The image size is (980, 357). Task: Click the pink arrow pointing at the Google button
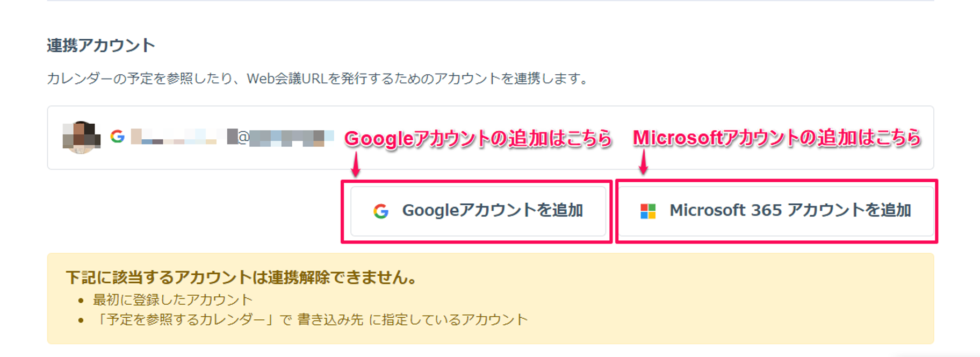coord(355,165)
